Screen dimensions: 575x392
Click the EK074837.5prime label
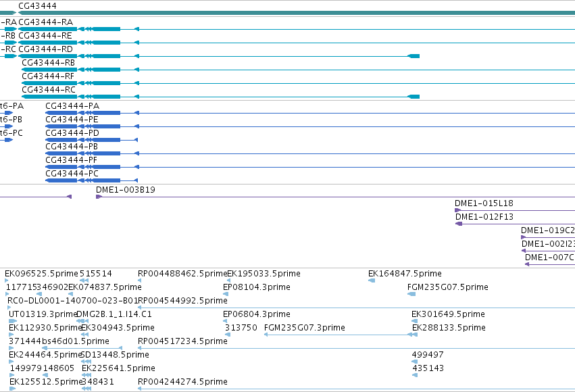point(105,287)
